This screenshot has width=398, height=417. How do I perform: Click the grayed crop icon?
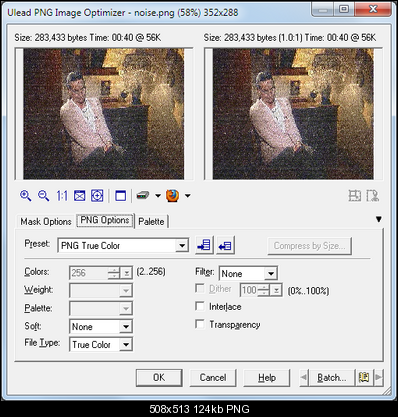355,196
